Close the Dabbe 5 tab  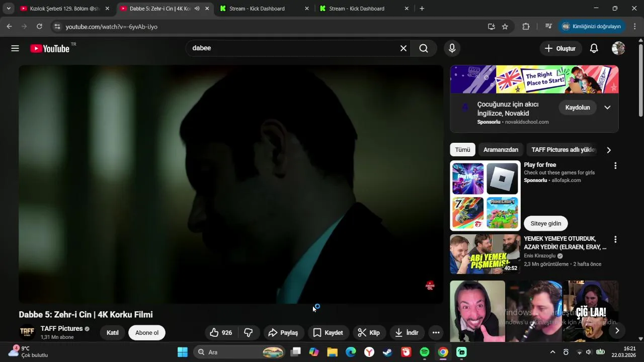207,9
